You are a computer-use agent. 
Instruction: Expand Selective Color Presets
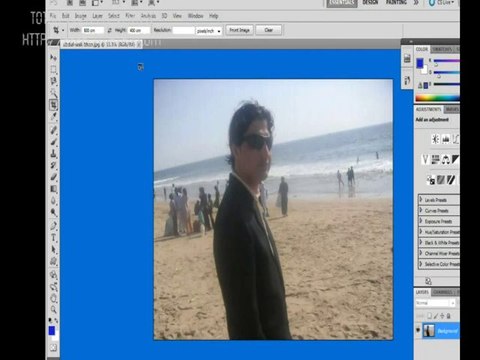coord(421,263)
